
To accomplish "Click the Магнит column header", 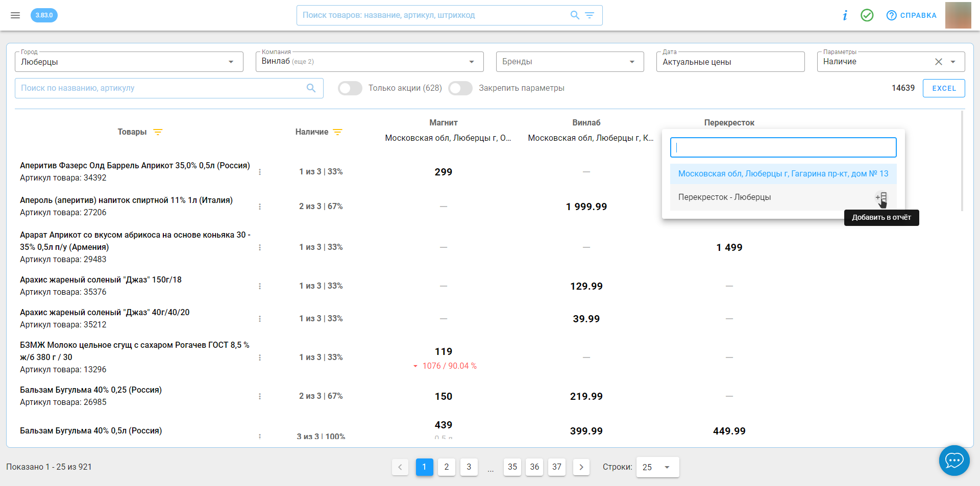I will [x=444, y=123].
